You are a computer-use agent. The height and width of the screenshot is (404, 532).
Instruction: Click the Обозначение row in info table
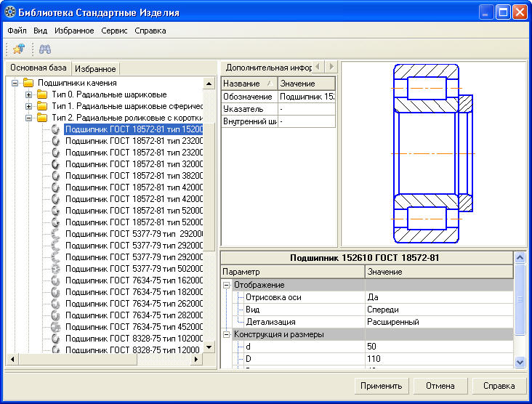[278, 97]
